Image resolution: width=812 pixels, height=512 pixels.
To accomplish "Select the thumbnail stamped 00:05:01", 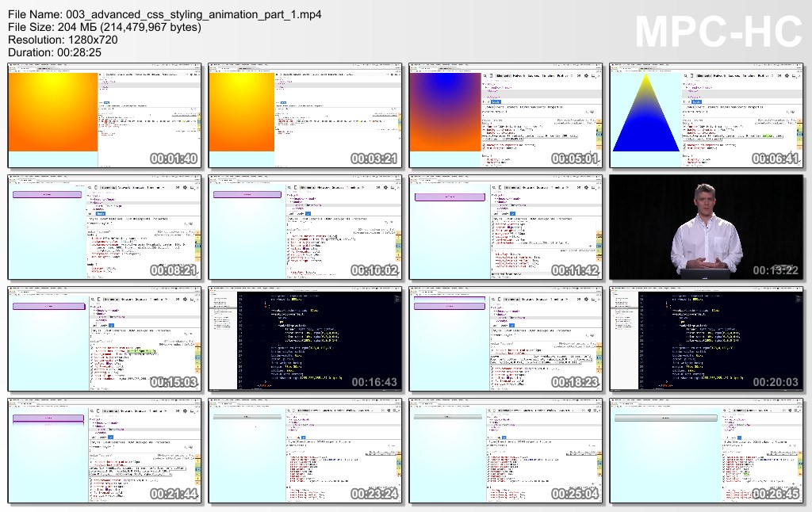I will [x=506, y=116].
